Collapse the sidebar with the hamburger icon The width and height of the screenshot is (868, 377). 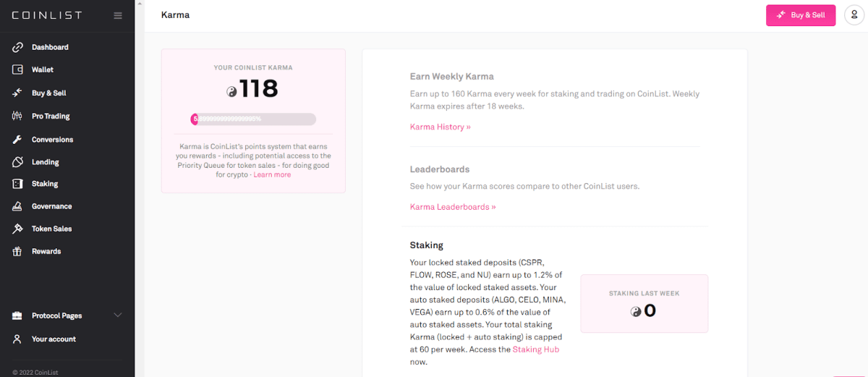118,15
